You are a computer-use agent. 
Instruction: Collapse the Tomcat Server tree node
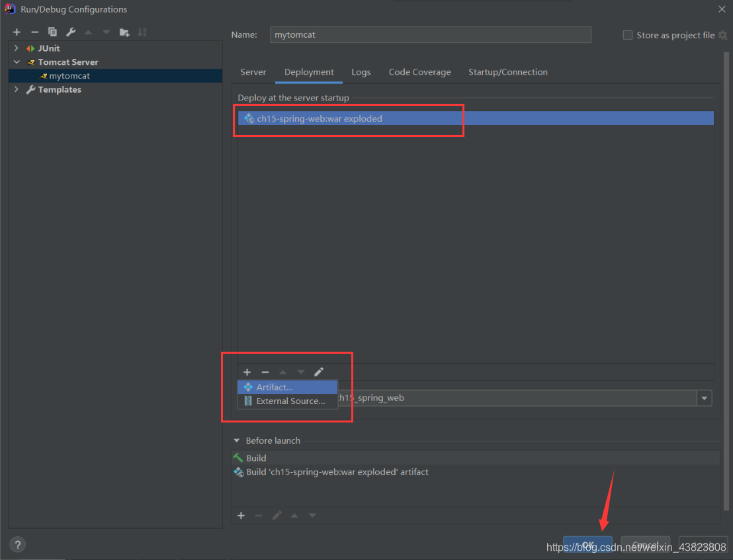click(17, 62)
